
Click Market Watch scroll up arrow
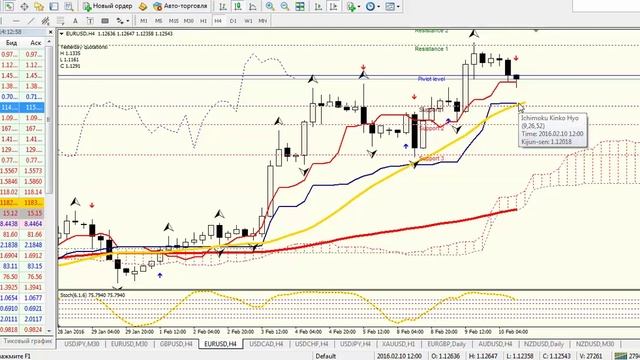49,42
